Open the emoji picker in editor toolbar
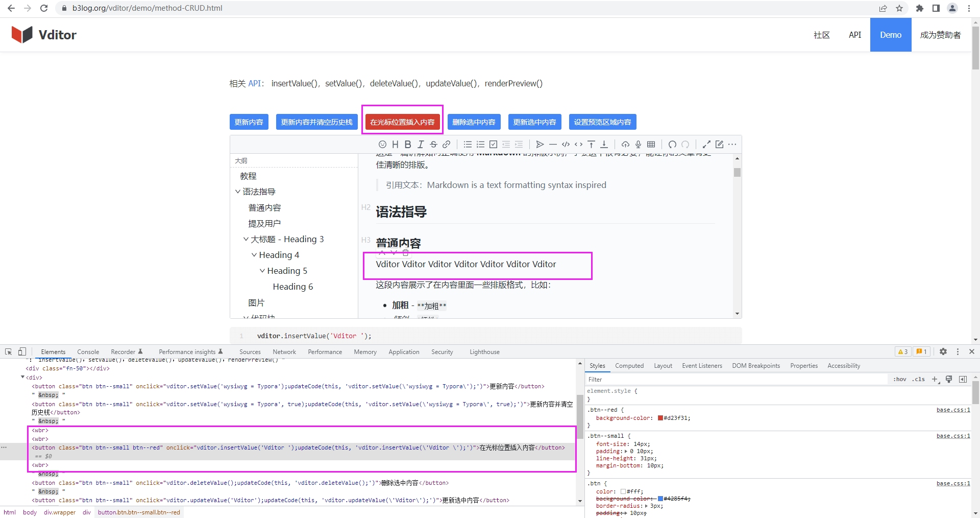Image resolution: width=980 pixels, height=518 pixels. click(382, 145)
